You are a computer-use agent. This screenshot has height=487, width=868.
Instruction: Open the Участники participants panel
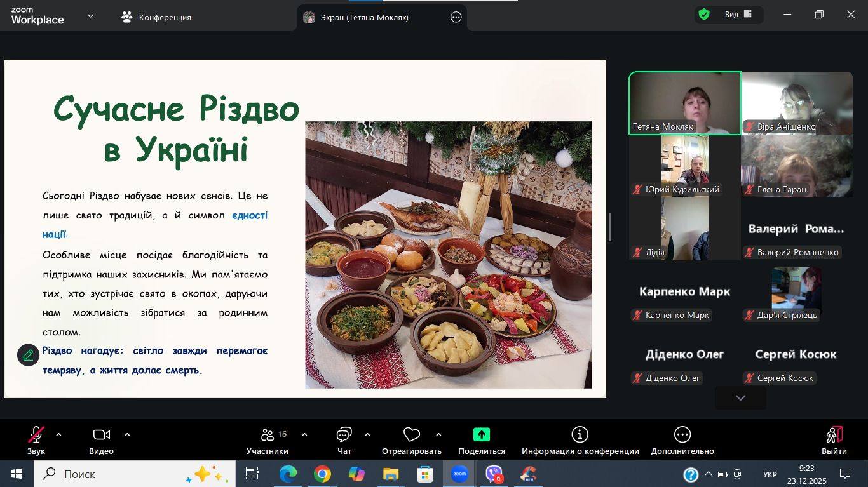point(268,441)
